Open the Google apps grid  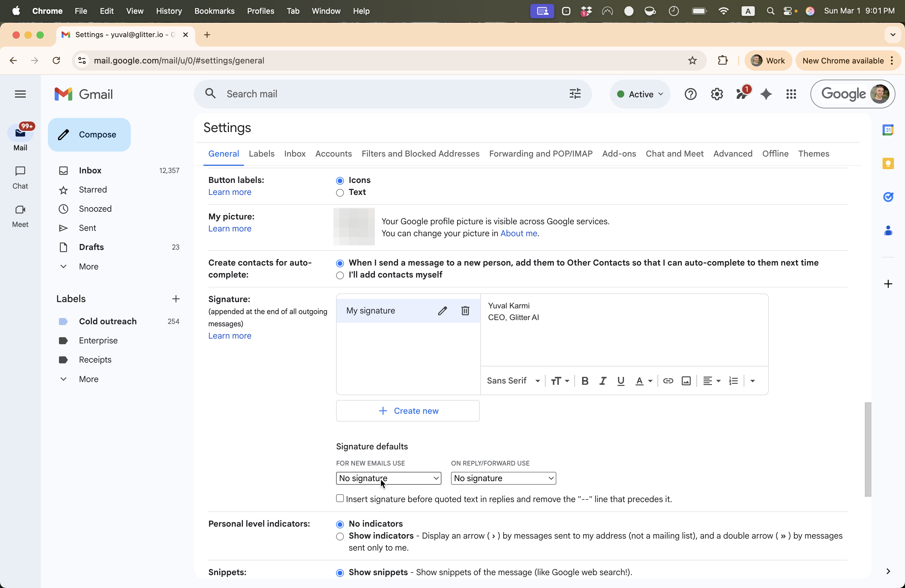(x=791, y=94)
